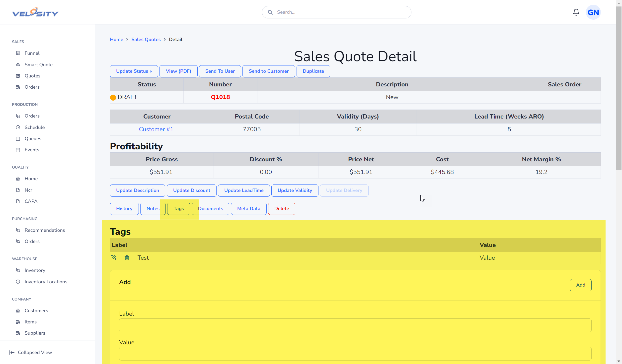The image size is (622, 364).
Task: Open the Notes tab
Action: (x=153, y=209)
